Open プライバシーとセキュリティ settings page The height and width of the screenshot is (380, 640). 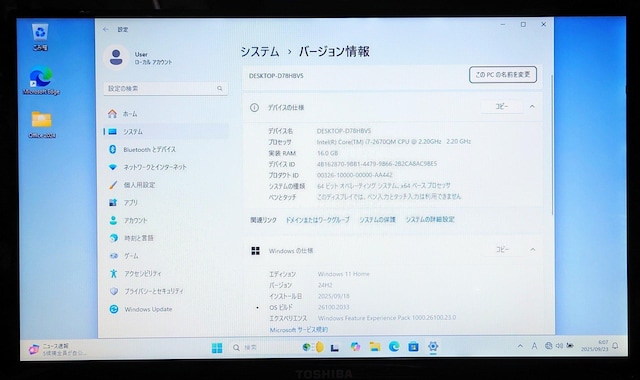tap(166, 291)
